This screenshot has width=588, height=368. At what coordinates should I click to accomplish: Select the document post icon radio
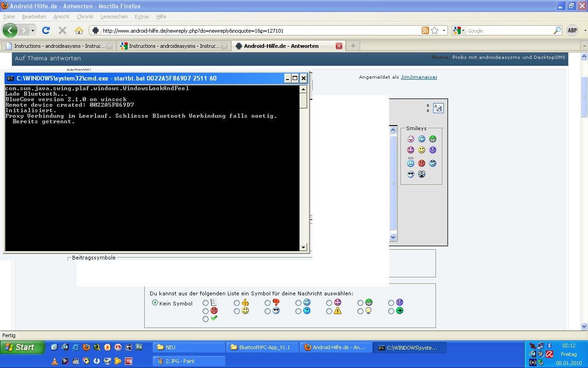coord(205,303)
